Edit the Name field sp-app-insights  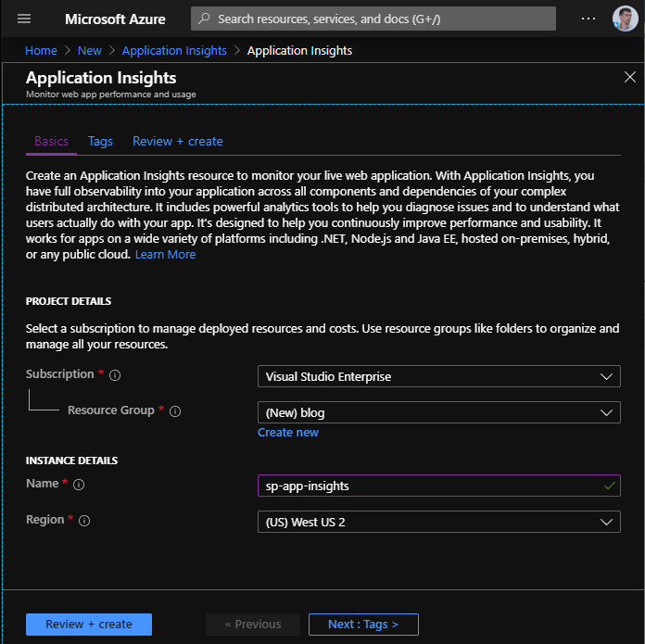click(x=439, y=486)
